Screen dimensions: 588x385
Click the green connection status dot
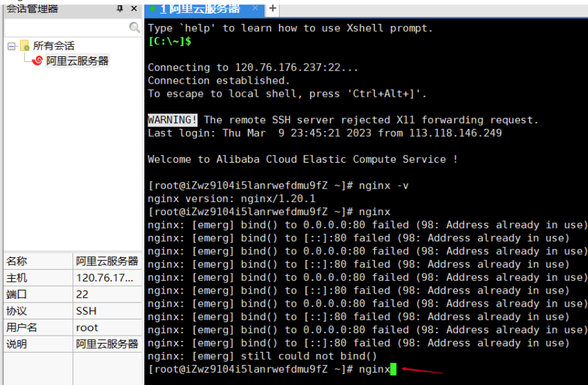pos(153,8)
